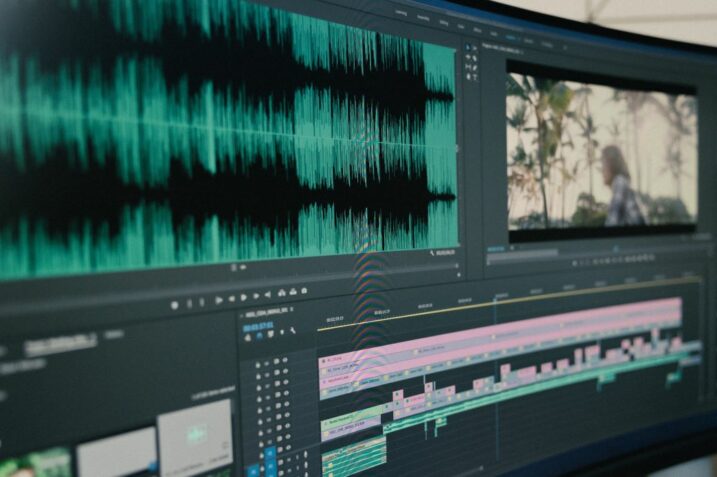Click the Program monitor scrub bar playhead
Screen dimensions: 717x477
pos(616,249)
